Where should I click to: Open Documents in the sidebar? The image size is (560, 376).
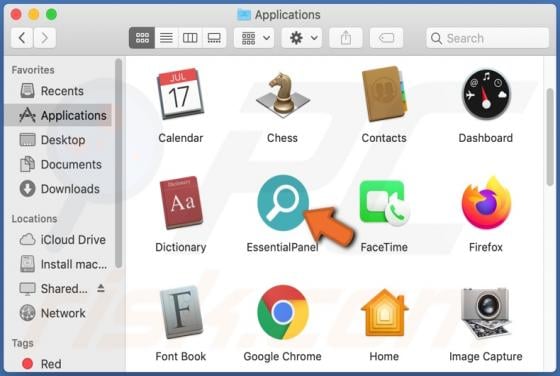[59, 165]
